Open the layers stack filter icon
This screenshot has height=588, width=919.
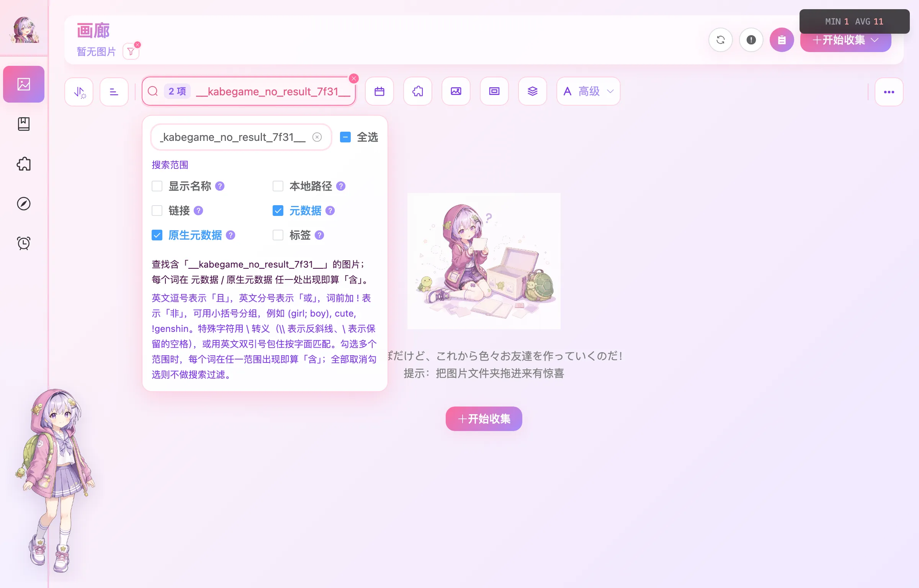(x=533, y=91)
